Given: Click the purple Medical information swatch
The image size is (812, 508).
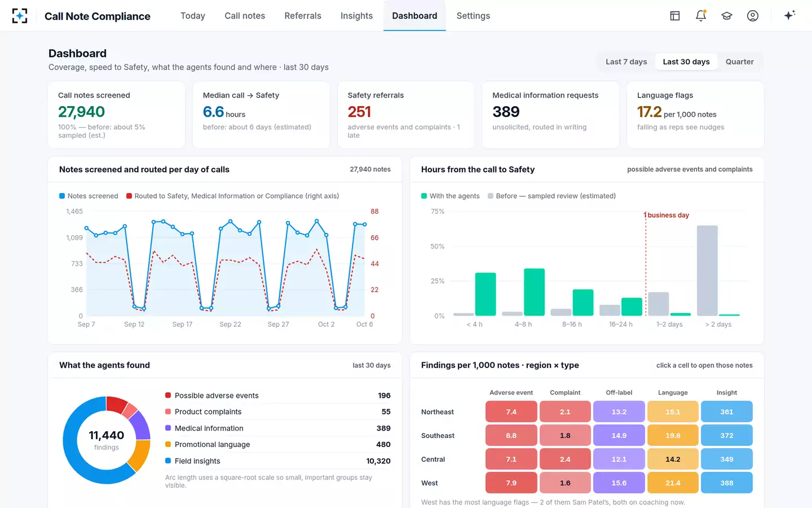Looking at the screenshot, I should pos(168,428).
